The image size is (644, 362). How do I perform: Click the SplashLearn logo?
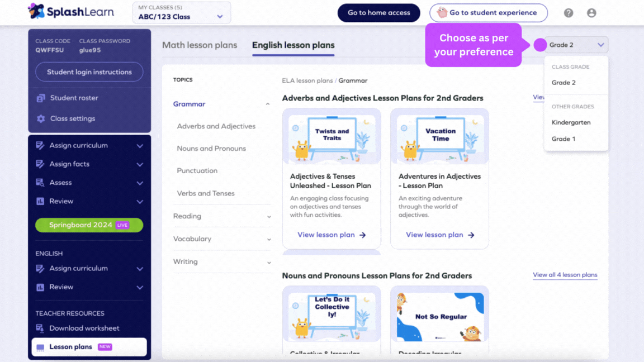(x=71, y=12)
